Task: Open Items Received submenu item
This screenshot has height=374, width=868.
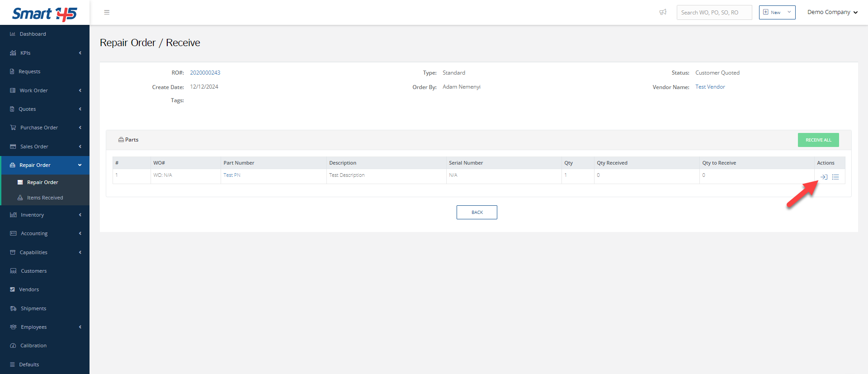Action: [45, 198]
